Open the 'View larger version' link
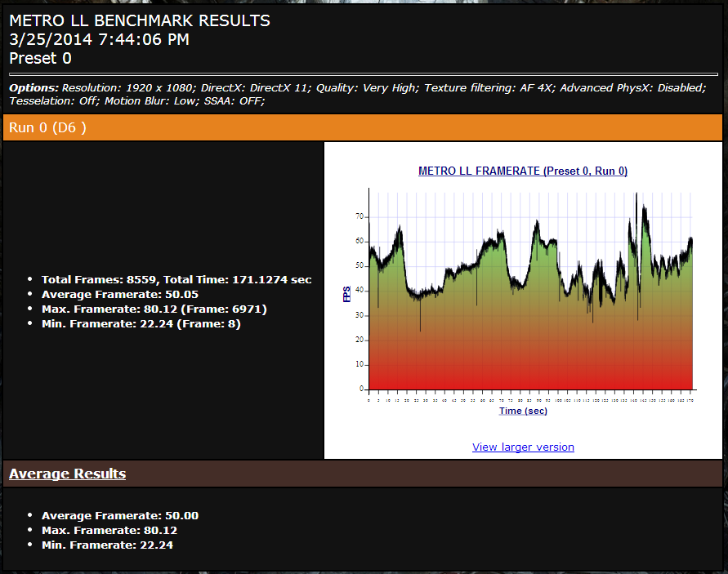 (x=523, y=447)
